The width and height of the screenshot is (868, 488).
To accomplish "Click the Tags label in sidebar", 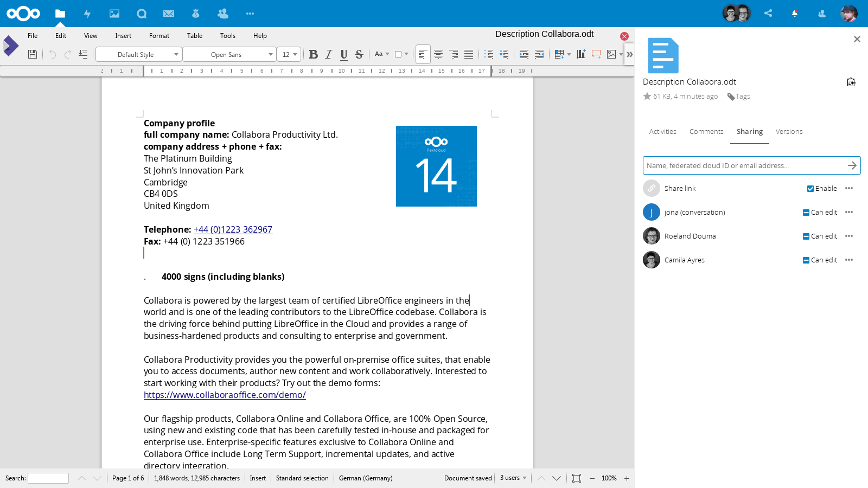I will coord(742,97).
